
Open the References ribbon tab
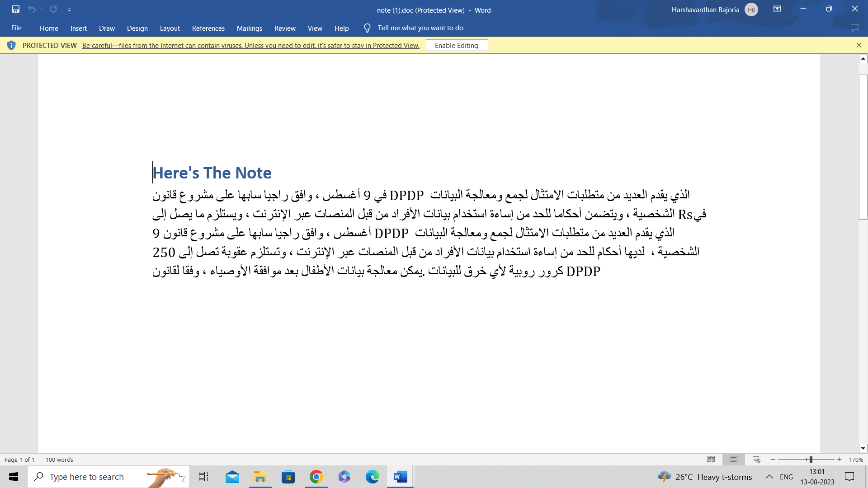[x=208, y=28]
